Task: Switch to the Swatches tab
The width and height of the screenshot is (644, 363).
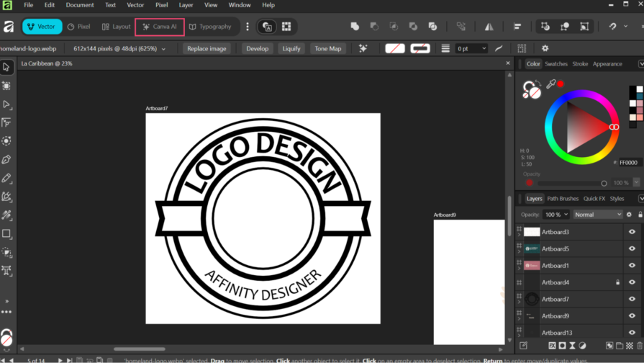Action: tap(556, 63)
